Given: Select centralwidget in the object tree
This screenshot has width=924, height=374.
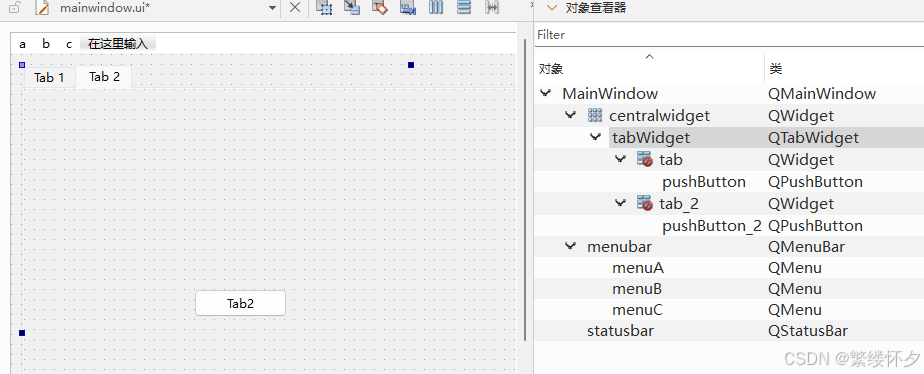Looking at the screenshot, I should click(x=659, y=115).
